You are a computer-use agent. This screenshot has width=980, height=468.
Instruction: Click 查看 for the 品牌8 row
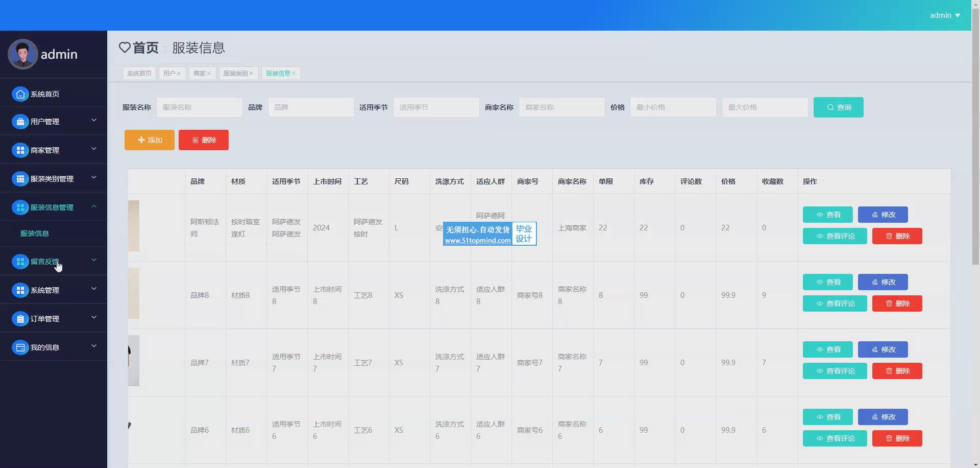pyautogui.click(x=828, y=282)
